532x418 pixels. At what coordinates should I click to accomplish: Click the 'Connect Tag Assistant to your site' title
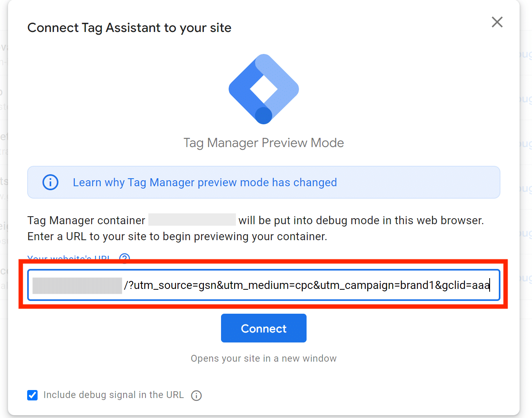coord(129,28)
